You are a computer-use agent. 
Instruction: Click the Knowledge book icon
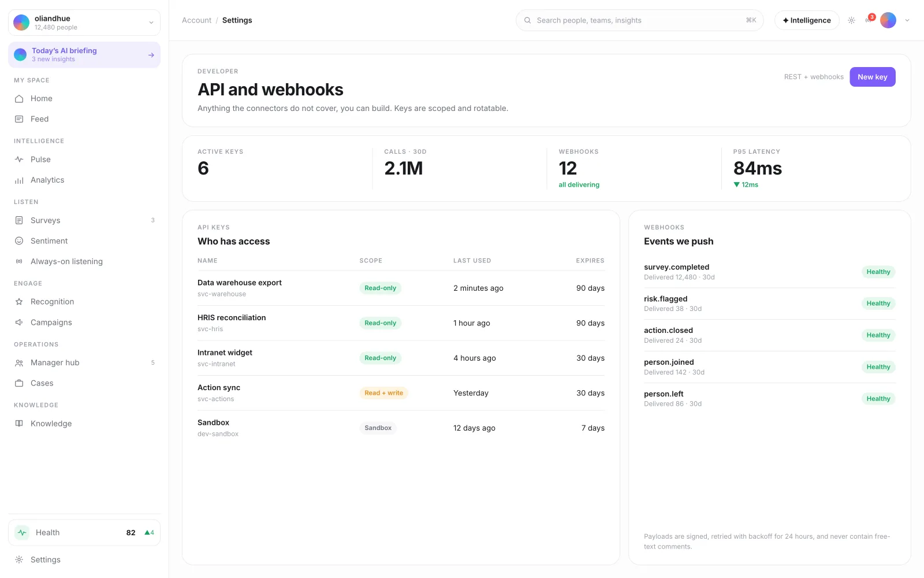click(x=19, y=424)
